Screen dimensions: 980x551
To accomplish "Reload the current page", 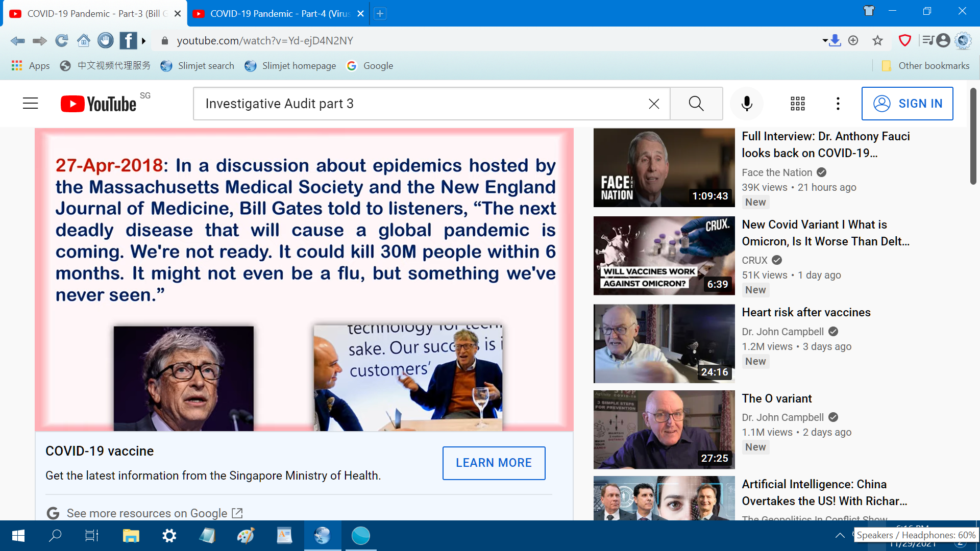I will click(x=62, y=41).
